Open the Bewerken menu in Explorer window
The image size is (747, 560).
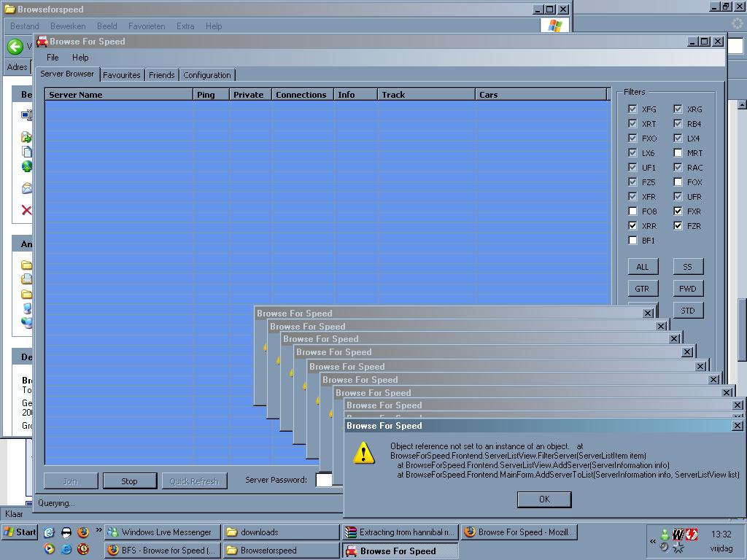(68, 26)
